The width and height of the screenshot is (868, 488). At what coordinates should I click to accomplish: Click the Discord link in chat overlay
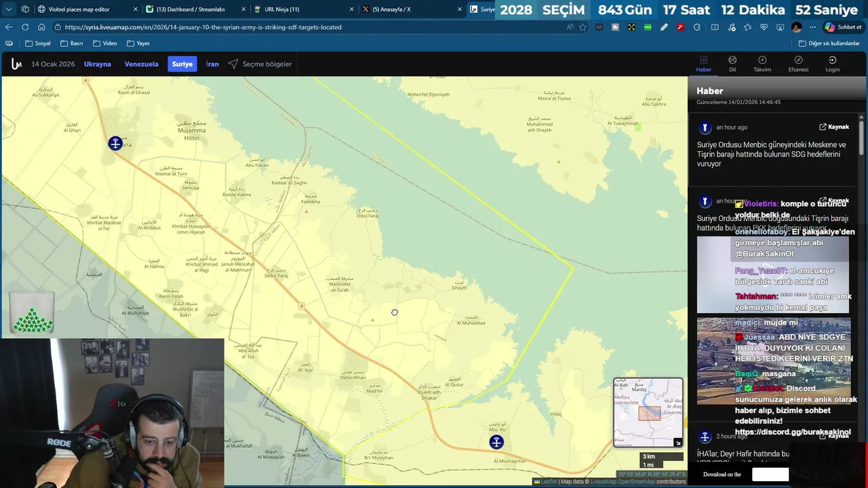(793, 432)
